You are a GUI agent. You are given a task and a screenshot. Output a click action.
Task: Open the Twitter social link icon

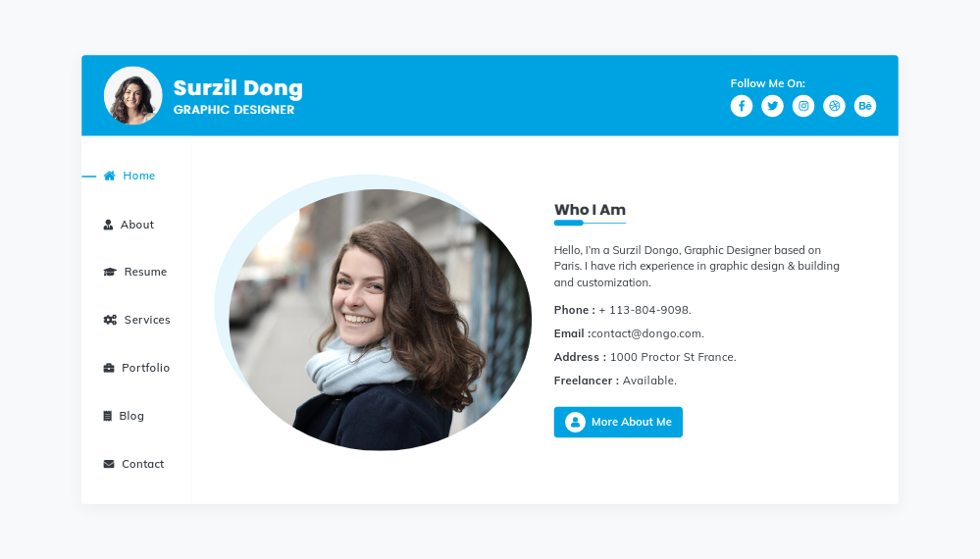coord(772,106)
